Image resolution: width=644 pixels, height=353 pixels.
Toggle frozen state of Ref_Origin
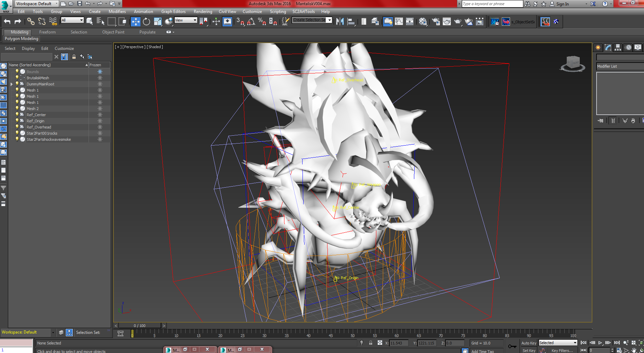(100, 121)
